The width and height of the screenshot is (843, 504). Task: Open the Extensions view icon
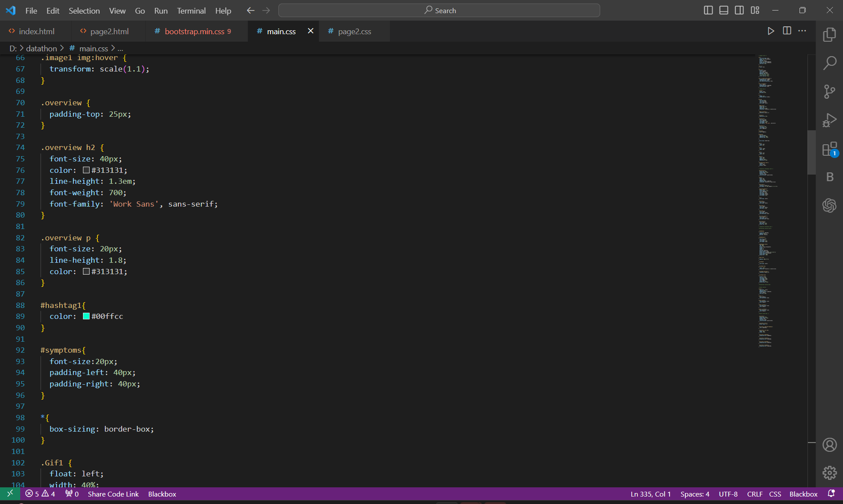[829, 149]
